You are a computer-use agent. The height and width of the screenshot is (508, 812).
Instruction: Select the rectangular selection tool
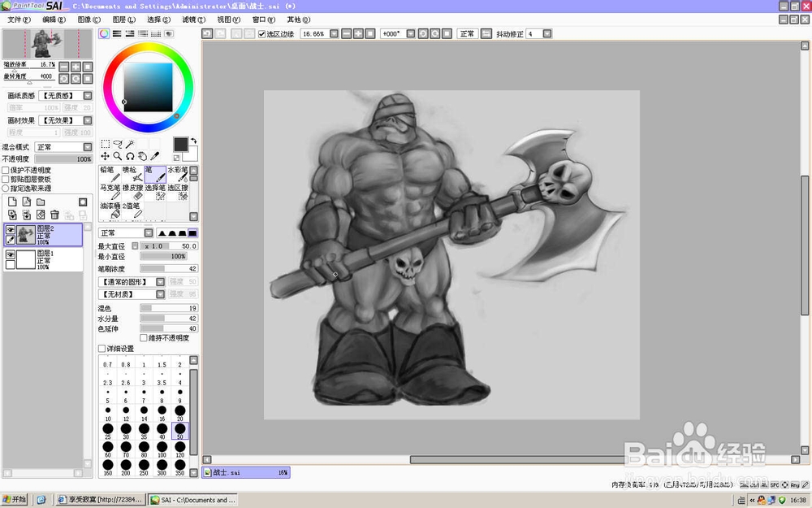[x=105, y=144]
